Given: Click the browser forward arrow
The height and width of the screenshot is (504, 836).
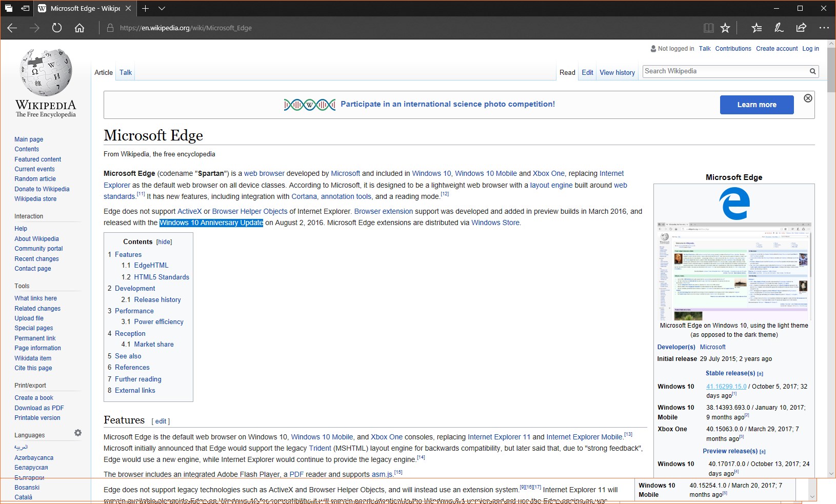Looking at the screenshot, I should [x=34, y=28].
